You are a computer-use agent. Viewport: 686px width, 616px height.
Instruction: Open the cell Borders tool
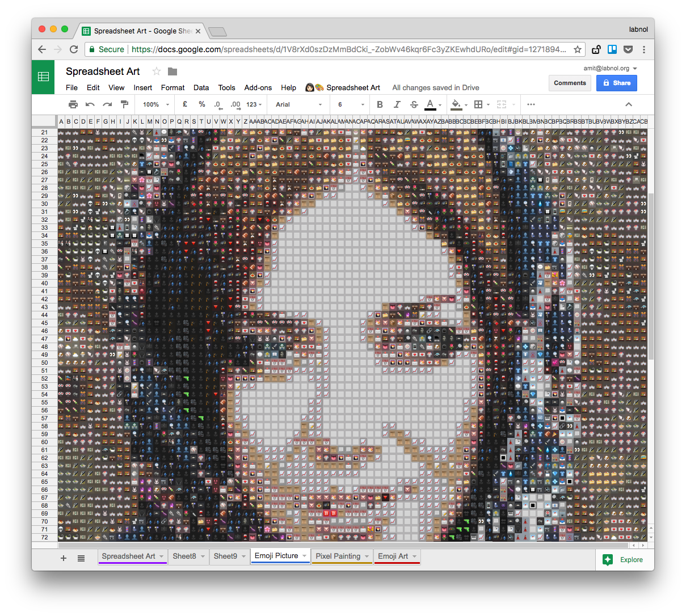(x=479, y=104)
